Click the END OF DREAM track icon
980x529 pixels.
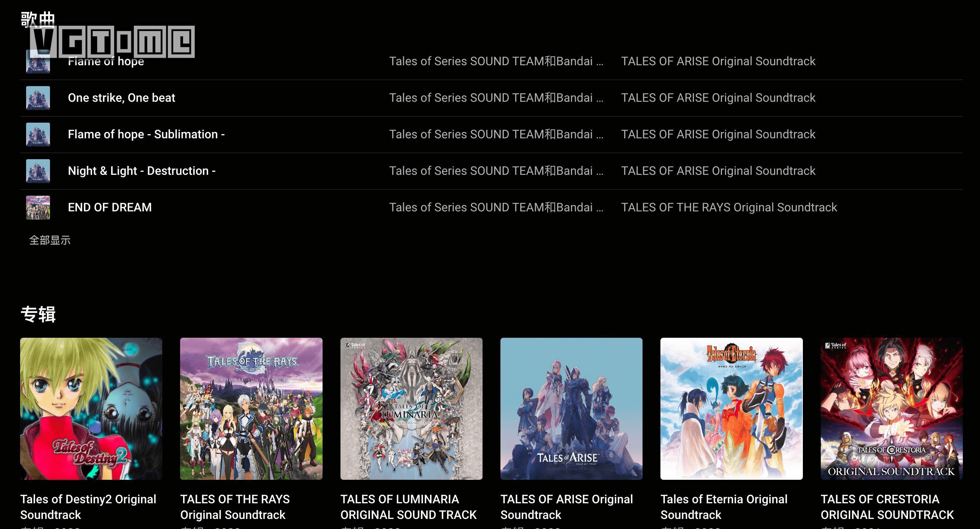(x=37, y=207)
